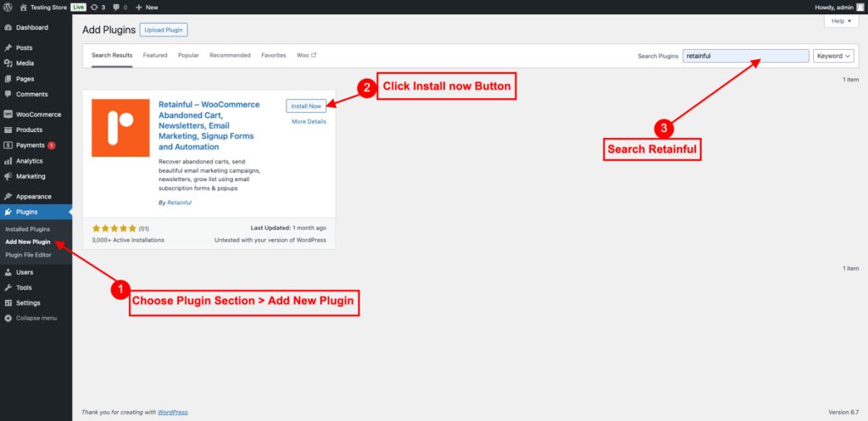Click the 'Last Updated: 1 month ago' text
The width and height of the screenshot is (868, 421).
click(288, 228)
